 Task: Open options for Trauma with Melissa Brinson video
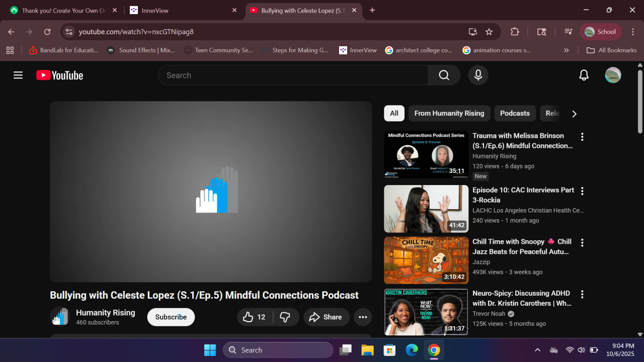[582, 137]
